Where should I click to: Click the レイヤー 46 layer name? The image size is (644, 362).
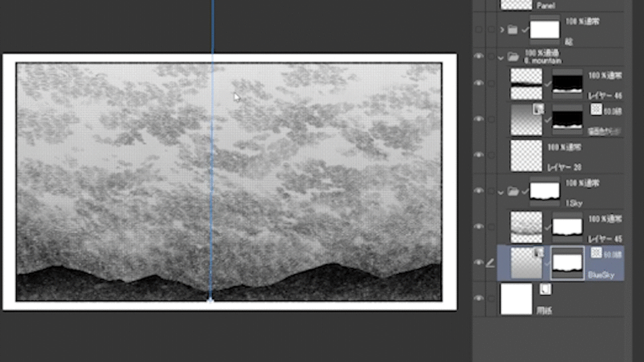[x=605, y=96]
